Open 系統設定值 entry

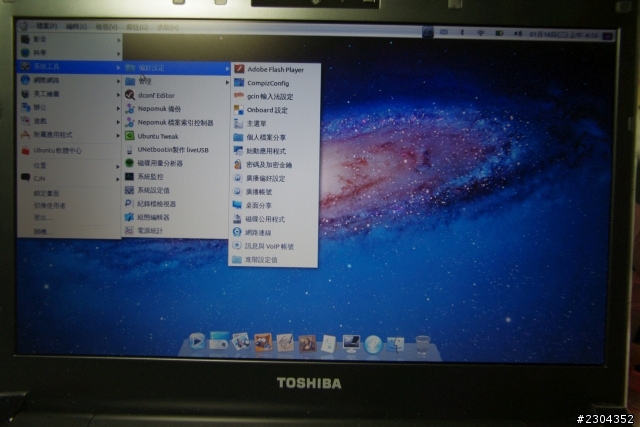pos(176,190)
